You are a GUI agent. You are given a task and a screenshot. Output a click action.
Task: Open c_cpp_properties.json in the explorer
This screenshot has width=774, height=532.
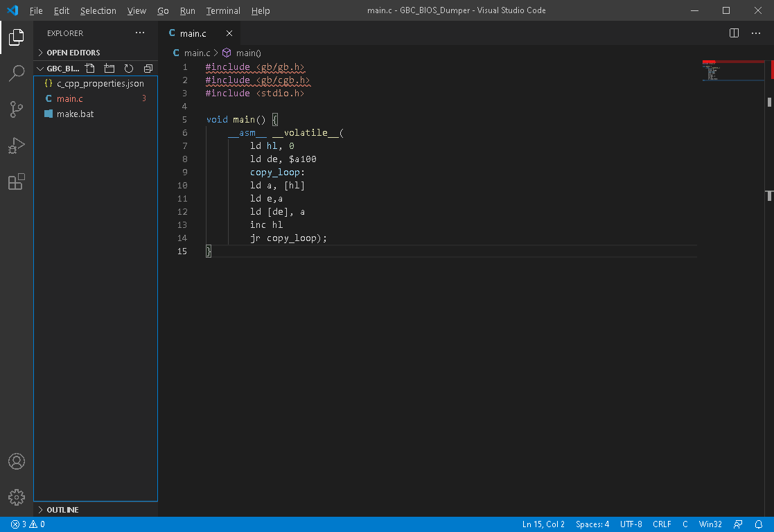click(95, 83)
